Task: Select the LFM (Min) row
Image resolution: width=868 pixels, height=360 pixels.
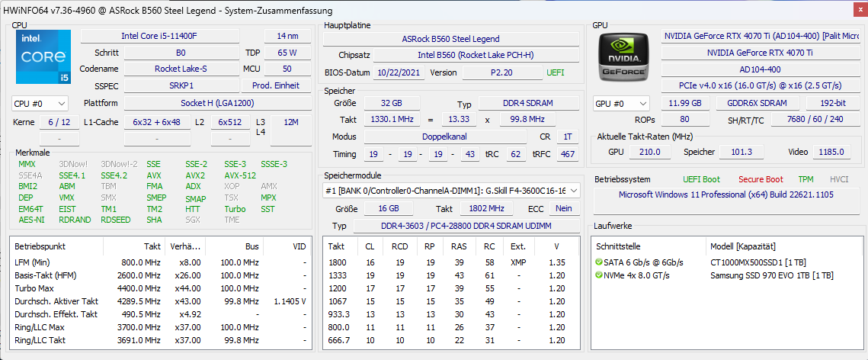Action: 161,262
